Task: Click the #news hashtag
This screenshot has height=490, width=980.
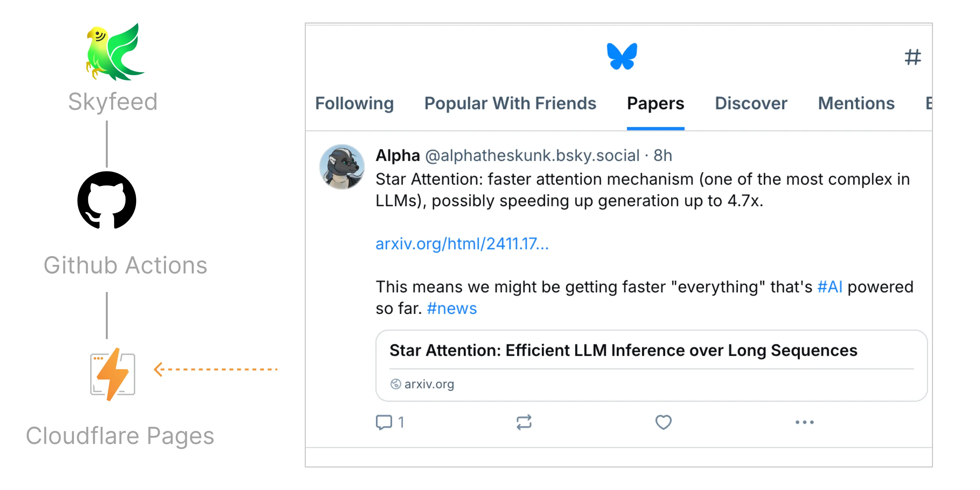Action: pyautogui.click(x=451, y=308)
